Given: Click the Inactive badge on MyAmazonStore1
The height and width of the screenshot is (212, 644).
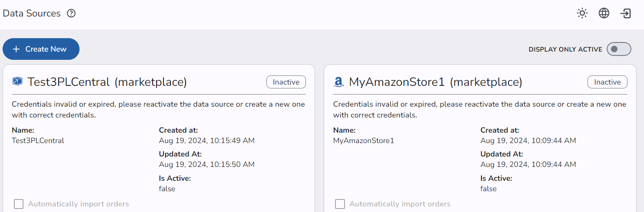Looking at the screenshot, I should coord(607,82).
